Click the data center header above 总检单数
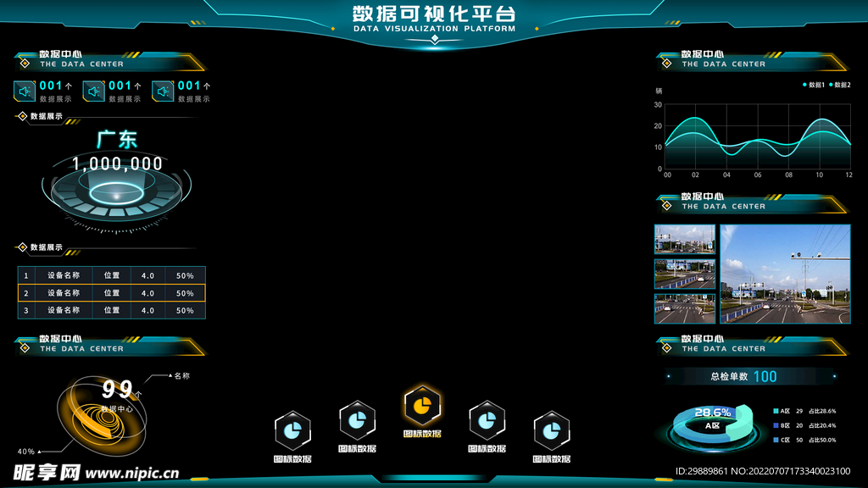 pos(752,346)
